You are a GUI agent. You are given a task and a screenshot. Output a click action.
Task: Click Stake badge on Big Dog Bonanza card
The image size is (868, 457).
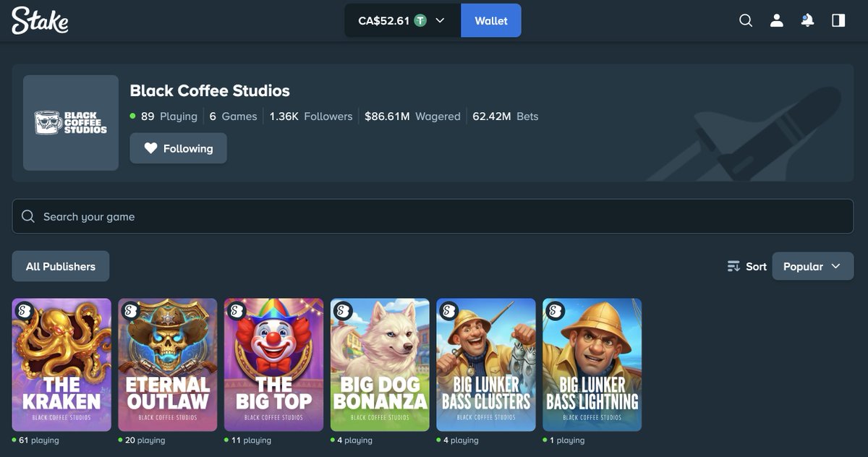[343, 311]
